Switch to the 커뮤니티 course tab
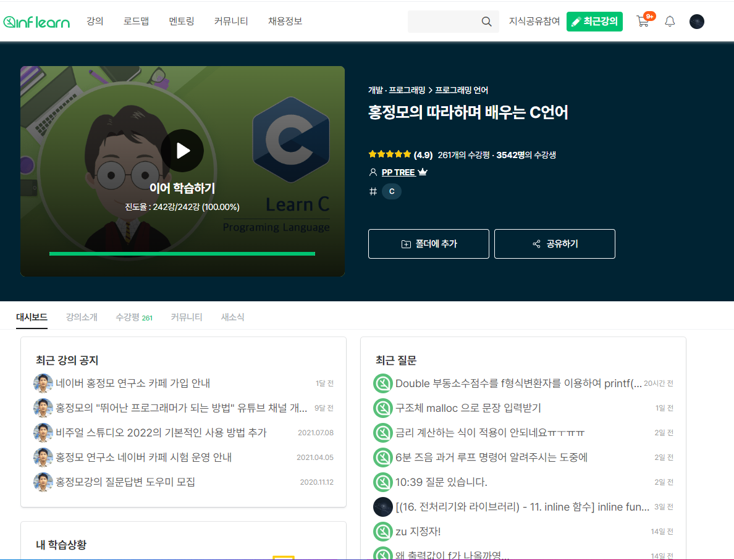This screenshot has width=734, height=560. [x=187, y=317]
